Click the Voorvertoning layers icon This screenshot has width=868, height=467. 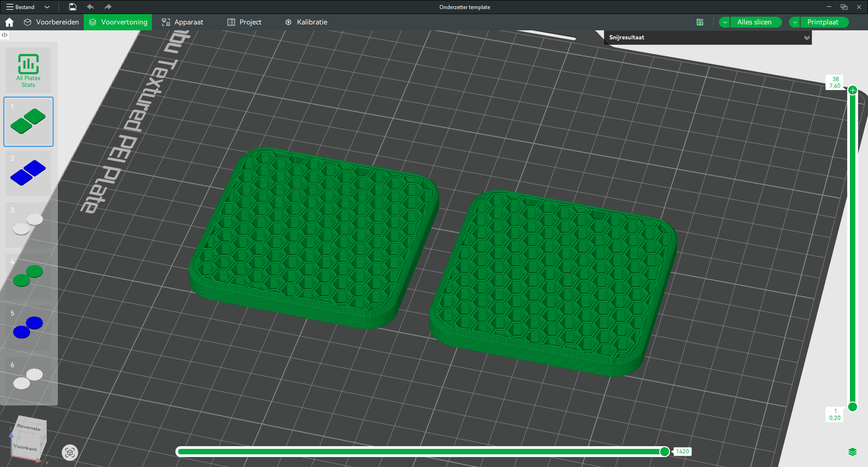tap(93, 22)
